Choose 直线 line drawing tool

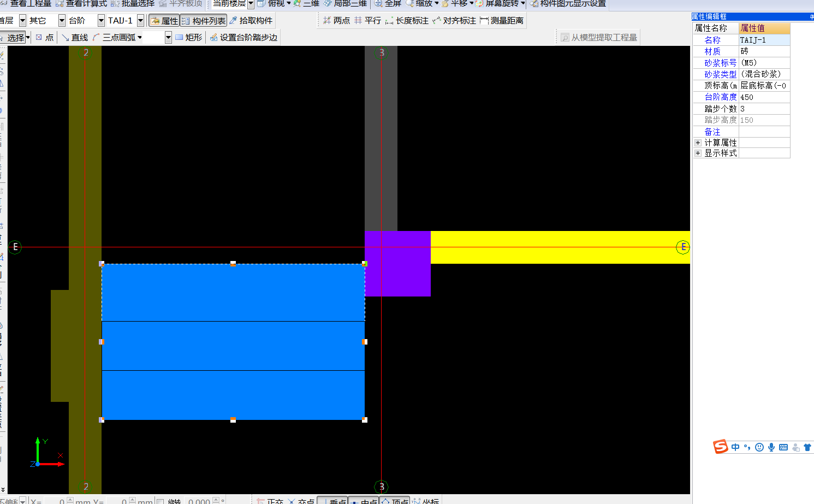click(x=75, y=38)
